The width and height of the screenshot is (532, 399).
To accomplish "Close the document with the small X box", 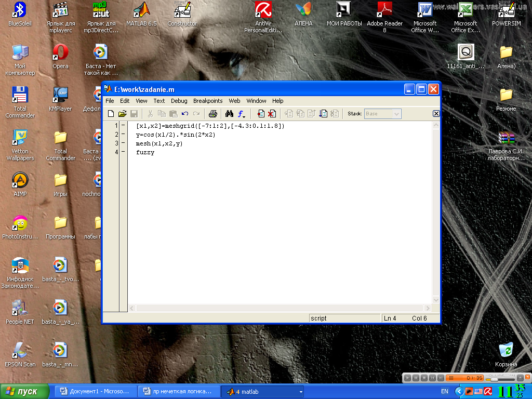I will 436,114.
